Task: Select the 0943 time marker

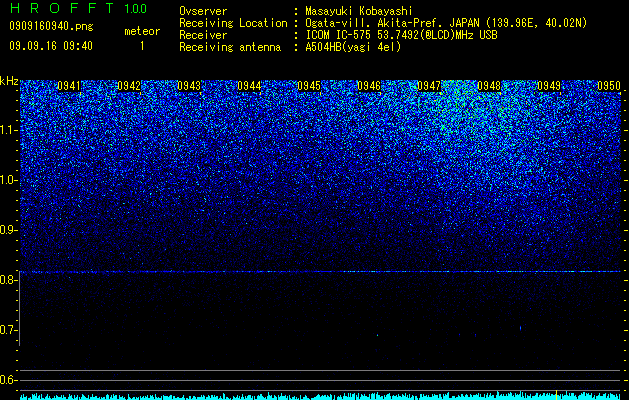Action: 189,86
